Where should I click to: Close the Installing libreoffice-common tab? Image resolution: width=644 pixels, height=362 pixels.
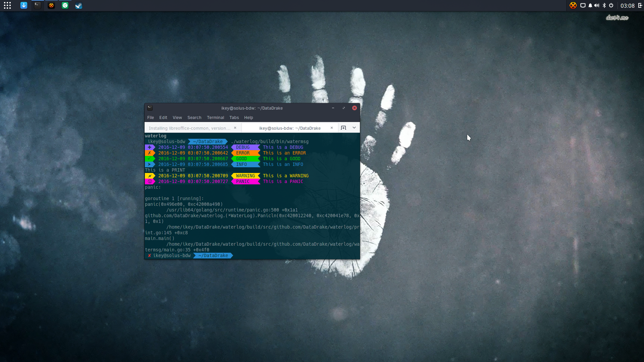tap(235, 128)
